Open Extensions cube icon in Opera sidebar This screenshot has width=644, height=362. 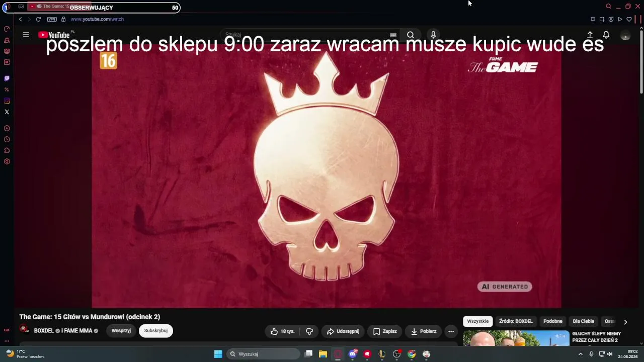7,150
